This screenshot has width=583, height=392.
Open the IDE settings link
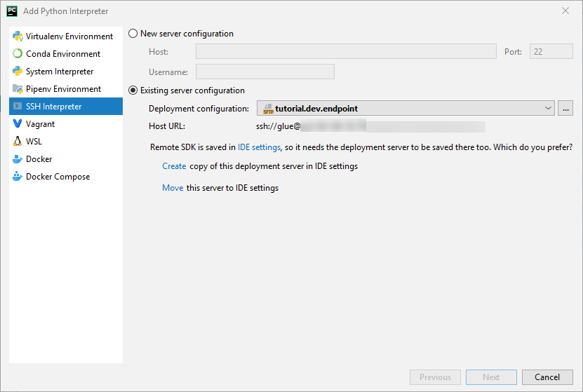(x=259, y=147)
